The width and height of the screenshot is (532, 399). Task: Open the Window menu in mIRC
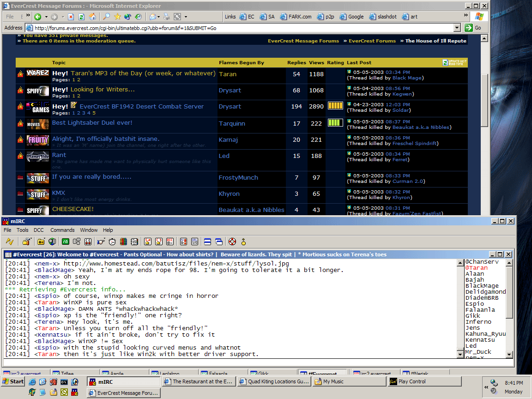tap(89, 230)
